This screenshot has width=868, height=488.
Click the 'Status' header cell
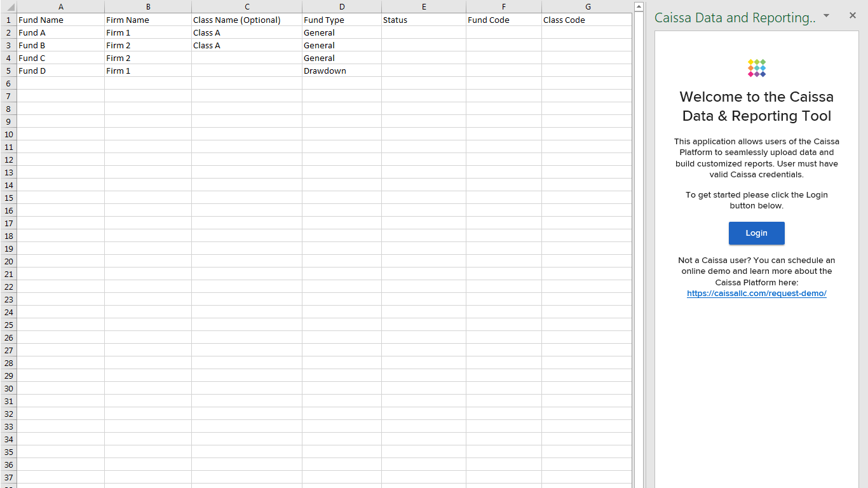click(x=424, y=20)
